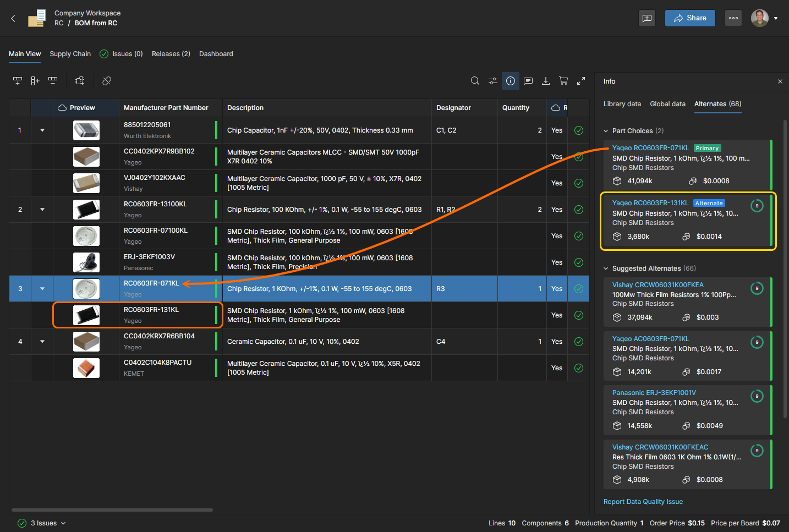789x532 pixels.
Task: Collapse row 3 RC0603FR-071KL alternates
Action: [42, 289]
